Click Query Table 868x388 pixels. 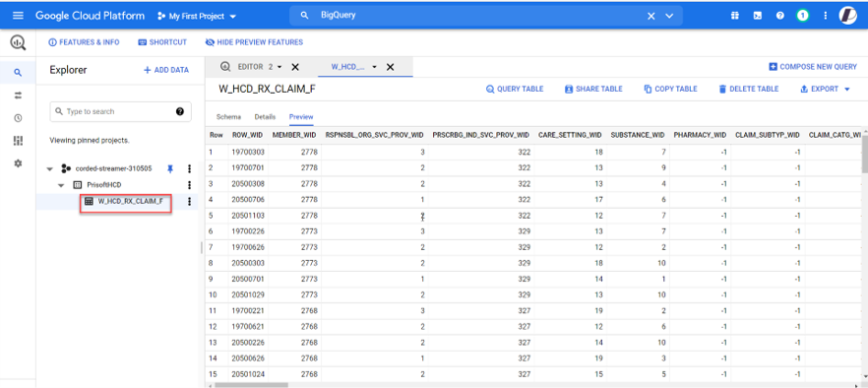point(515,89)
